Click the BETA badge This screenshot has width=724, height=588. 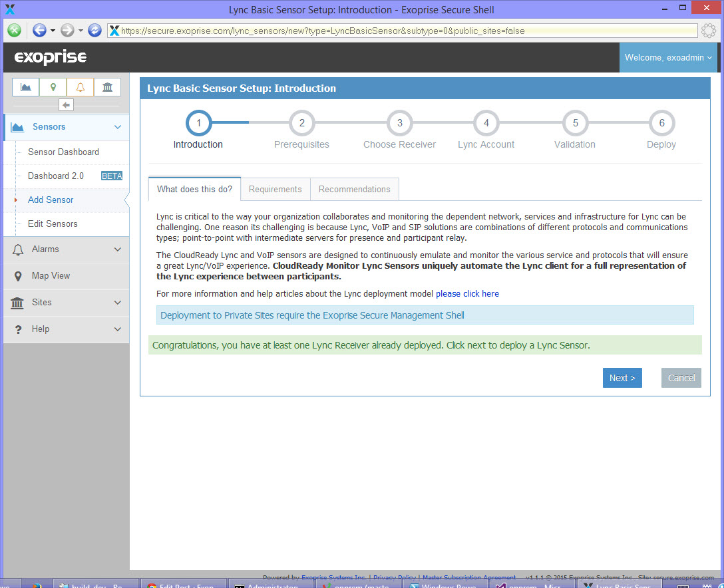coord(112,176)
